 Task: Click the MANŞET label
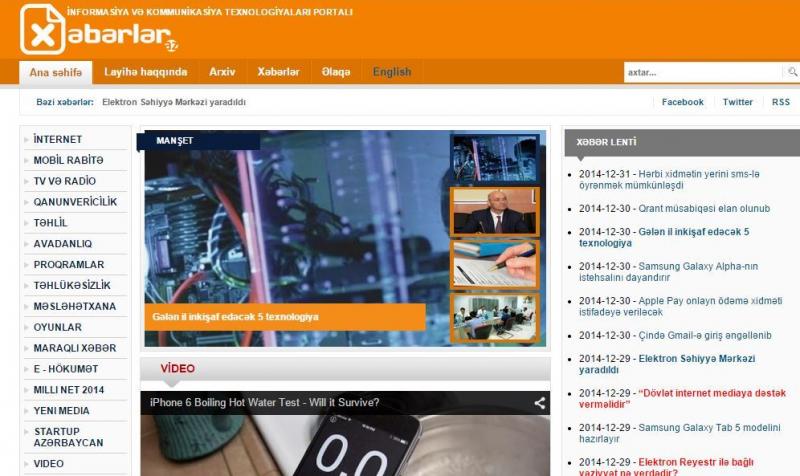pyautogui.click(x=174, y=141)
